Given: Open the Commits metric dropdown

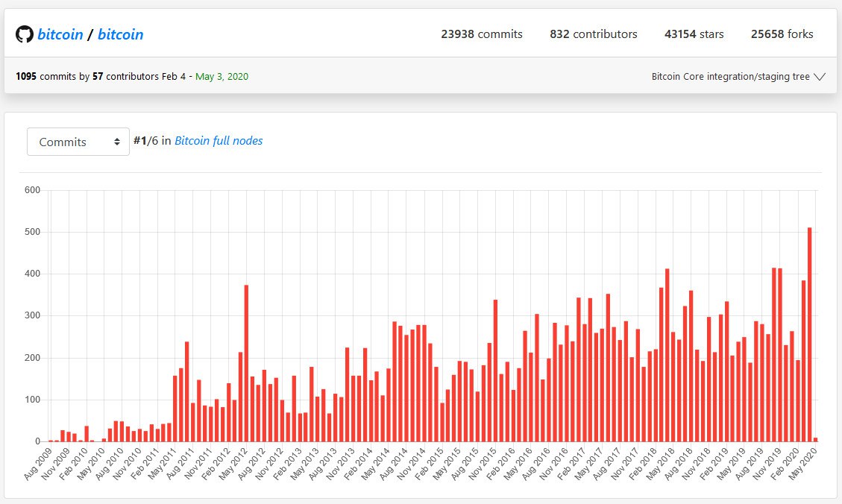Looking at the screenshot, I should point(78,142).
